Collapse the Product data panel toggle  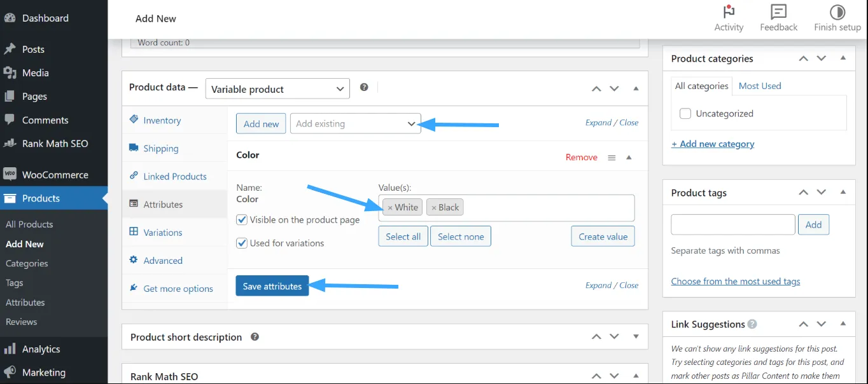pos(636,88)
